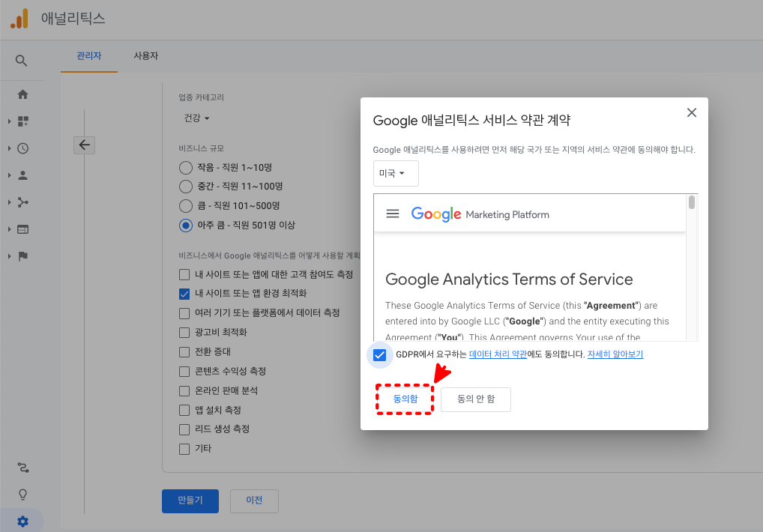
Task: Disable the GDPR agreement checkbox
Action: [x=379, y=354]
